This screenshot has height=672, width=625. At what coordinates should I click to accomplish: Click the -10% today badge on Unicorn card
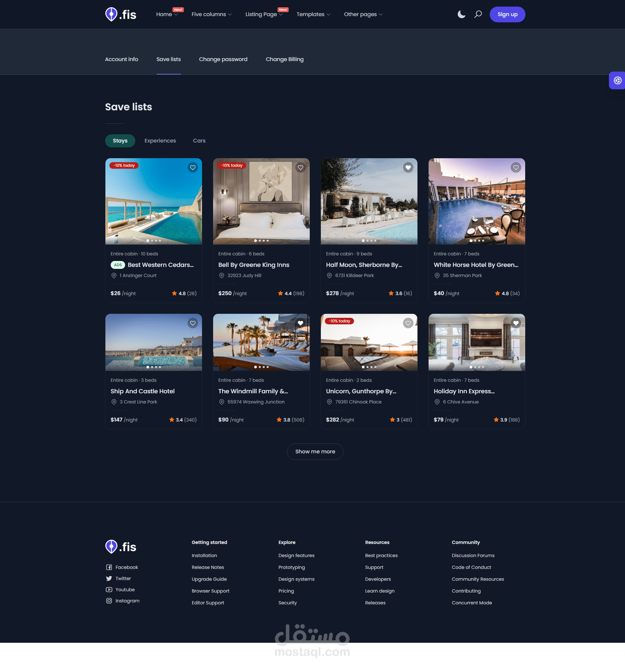click(x=339, y=321)
